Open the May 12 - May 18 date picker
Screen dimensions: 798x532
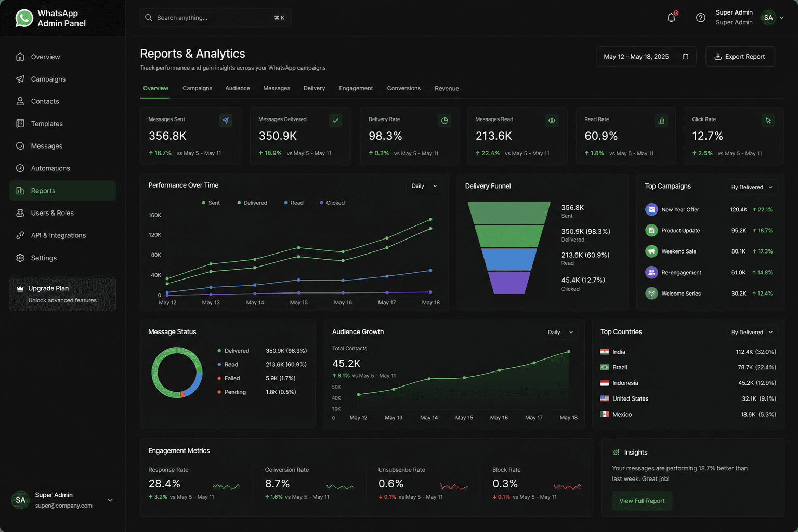coord(646,57)
